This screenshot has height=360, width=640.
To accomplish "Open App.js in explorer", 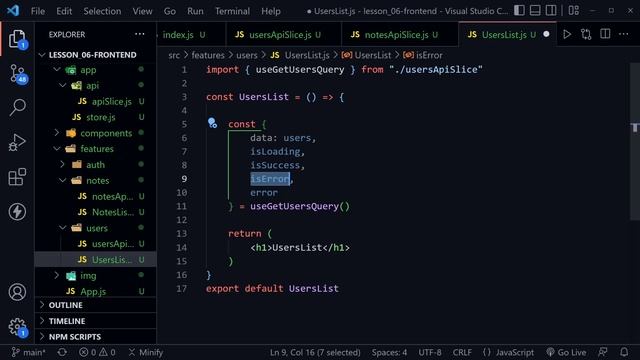I will click(x=96, y=291).
